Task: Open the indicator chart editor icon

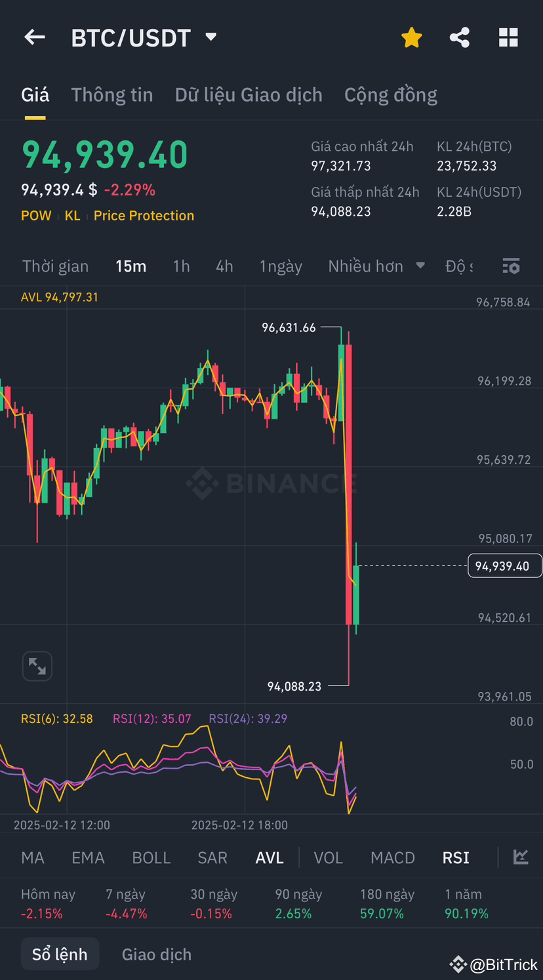Action: coord(520,857)
